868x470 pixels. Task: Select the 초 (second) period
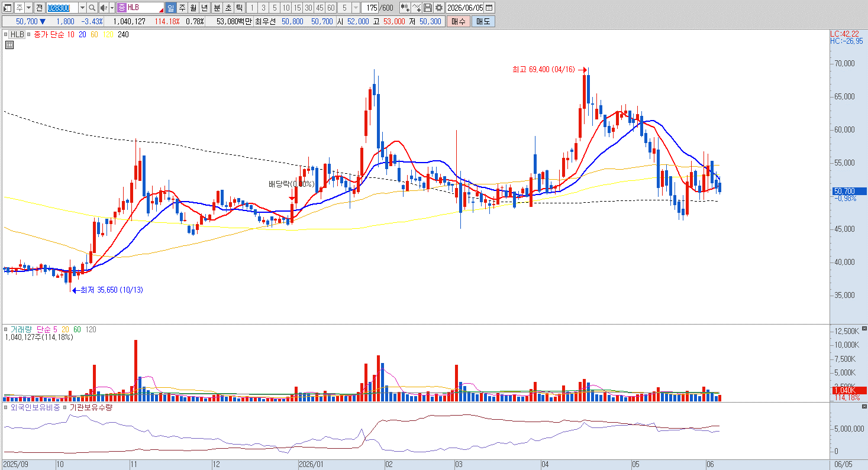pyautogui.click(x=228, y=8)
